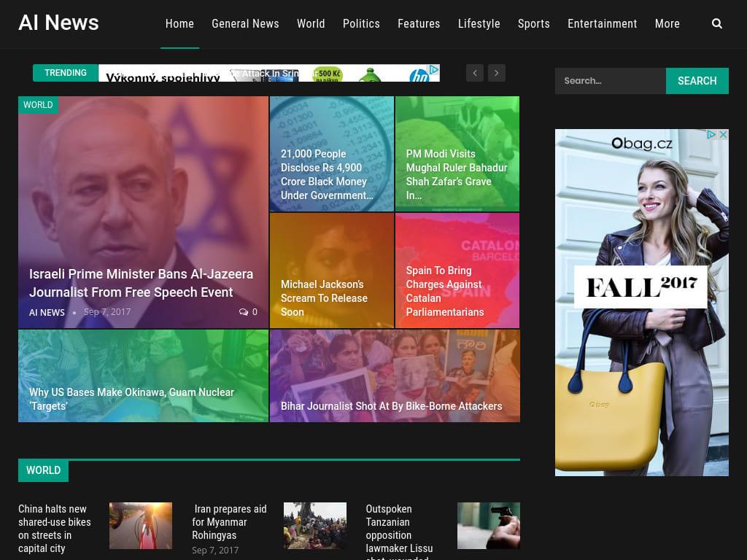This screenshot has width=747, height=560.
Task: Open the Obag.cz ad close icon
Action: pyautogui.click(x=722, y=135)
